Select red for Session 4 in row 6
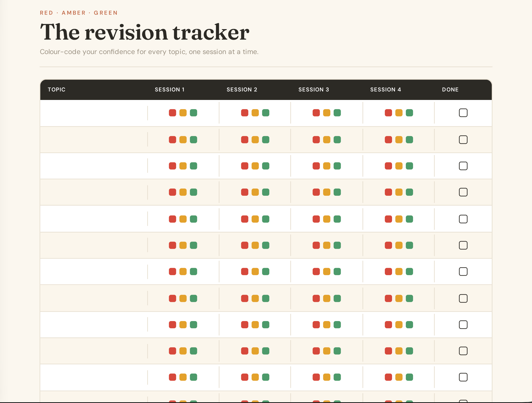The image size is (532, 403). coord(388,245)
